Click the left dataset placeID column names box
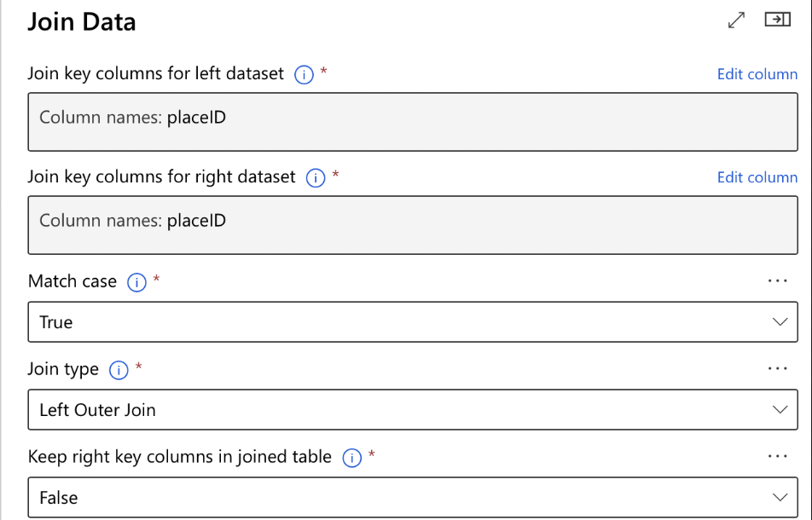This screenshot has width=812, height=520. click(412, 122)
